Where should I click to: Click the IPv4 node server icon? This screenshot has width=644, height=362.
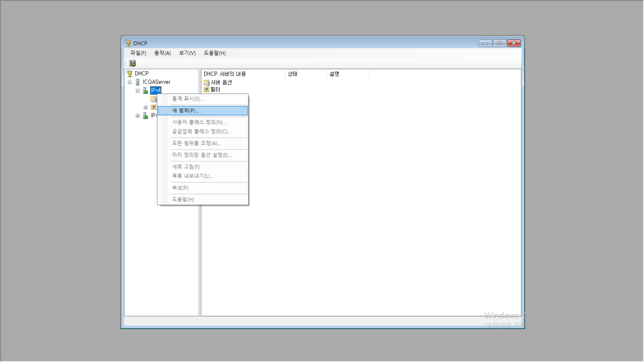pyautogui.click(x=146, y=90)
